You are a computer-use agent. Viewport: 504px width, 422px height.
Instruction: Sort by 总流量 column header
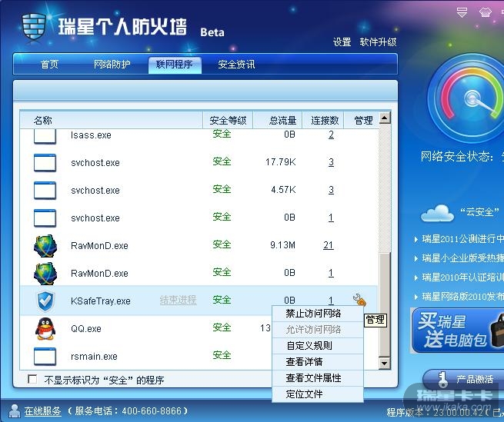tap(278, 121)
